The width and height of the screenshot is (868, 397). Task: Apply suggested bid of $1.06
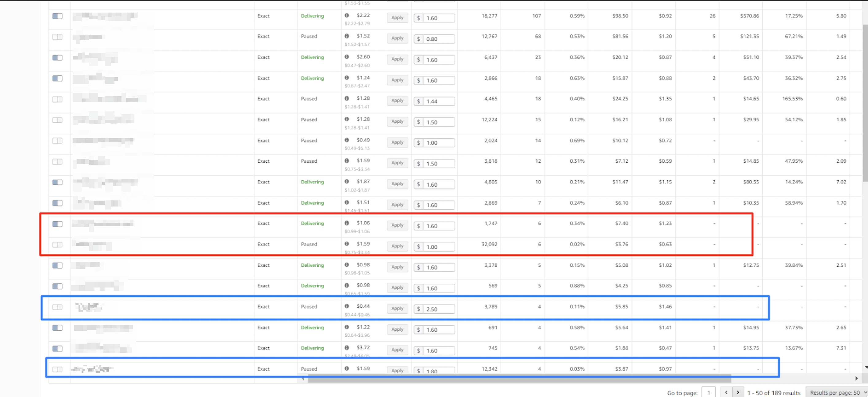click(x=397, y=225)
